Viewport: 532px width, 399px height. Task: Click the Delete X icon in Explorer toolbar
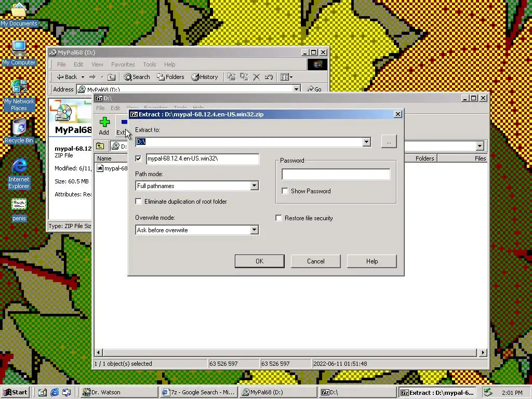257,77
